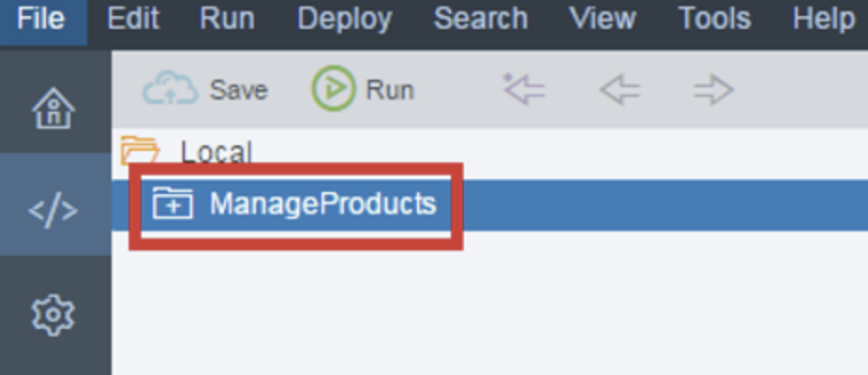Open the settings gear in sidebar
Image resolution: width=868 pixels, height=375 pixels.
click(x=52, y=315)
